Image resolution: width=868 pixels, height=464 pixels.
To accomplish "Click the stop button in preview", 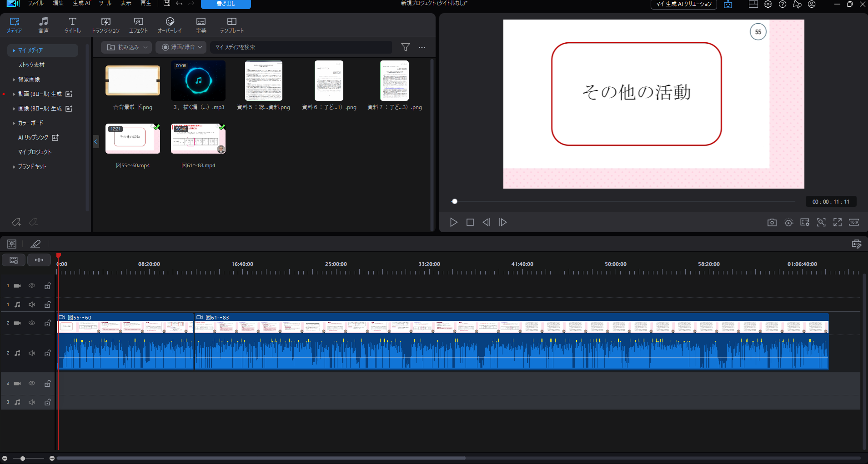I will click(470, 222).
